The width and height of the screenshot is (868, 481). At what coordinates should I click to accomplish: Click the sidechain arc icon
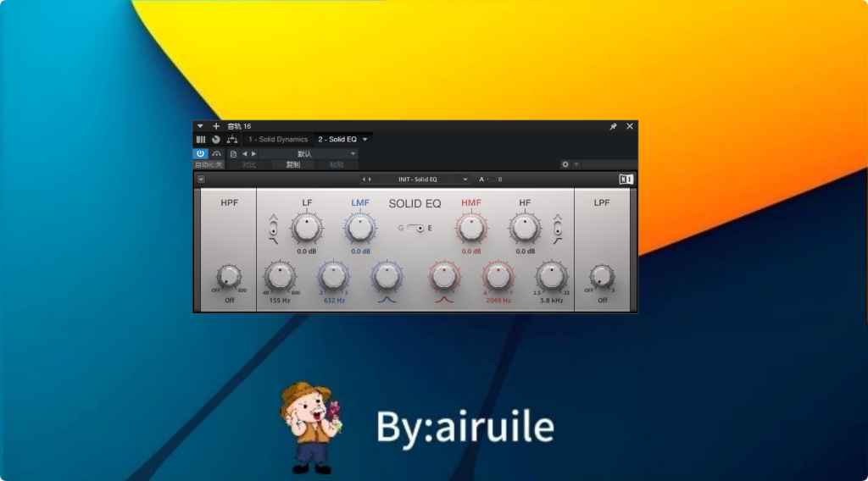click(x=216, y=153)
